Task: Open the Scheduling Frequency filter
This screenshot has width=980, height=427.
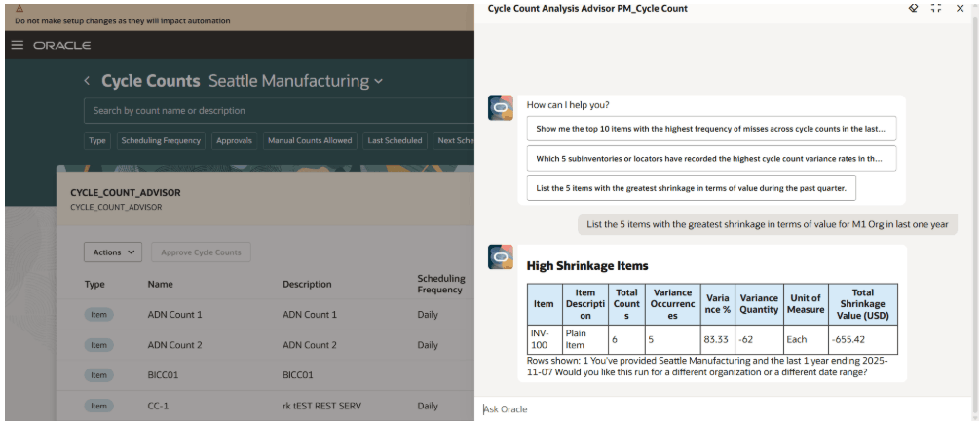Action: [x=161, y=140]
